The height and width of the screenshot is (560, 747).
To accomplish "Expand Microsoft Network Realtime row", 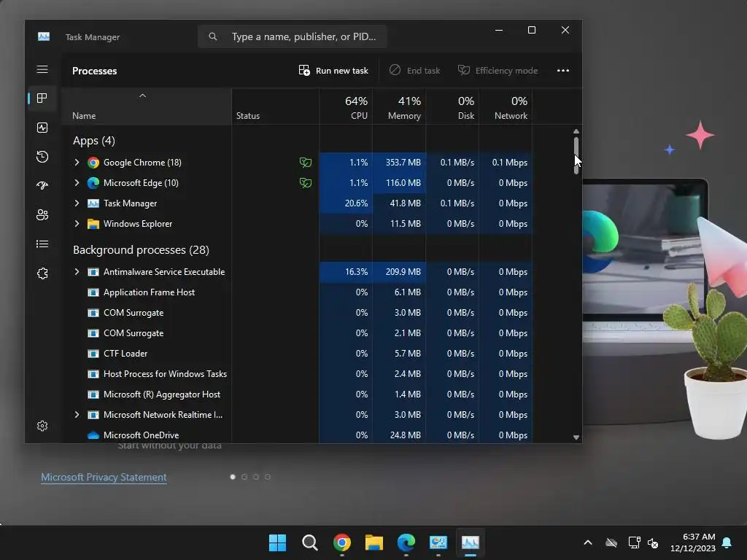I will coord(77,415).
